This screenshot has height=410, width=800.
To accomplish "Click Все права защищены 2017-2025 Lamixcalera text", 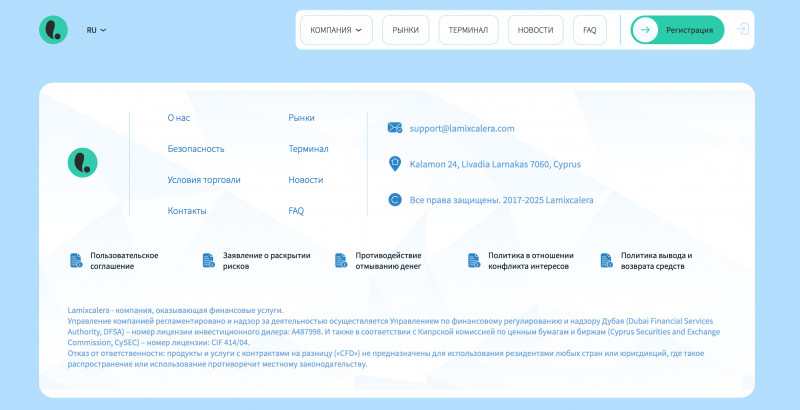I will 502,200.
